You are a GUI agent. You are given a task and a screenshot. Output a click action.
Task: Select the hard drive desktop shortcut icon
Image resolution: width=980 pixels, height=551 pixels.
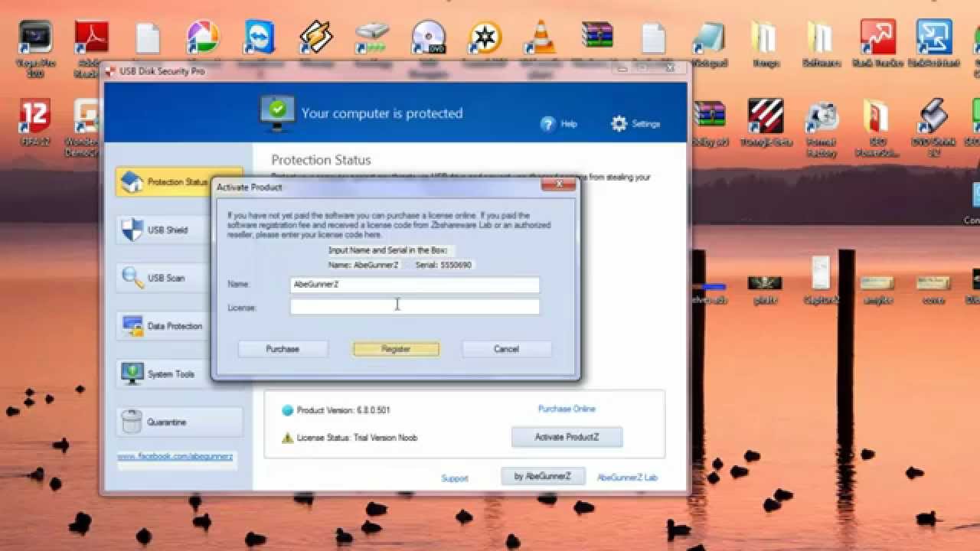click(x=371, y=38)
